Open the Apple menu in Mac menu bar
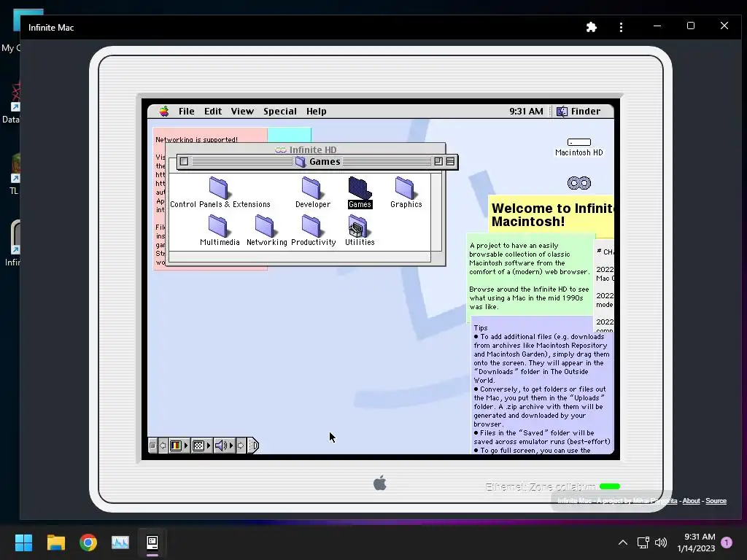Viewport: 747px width, 560px height. pos(164,112)
